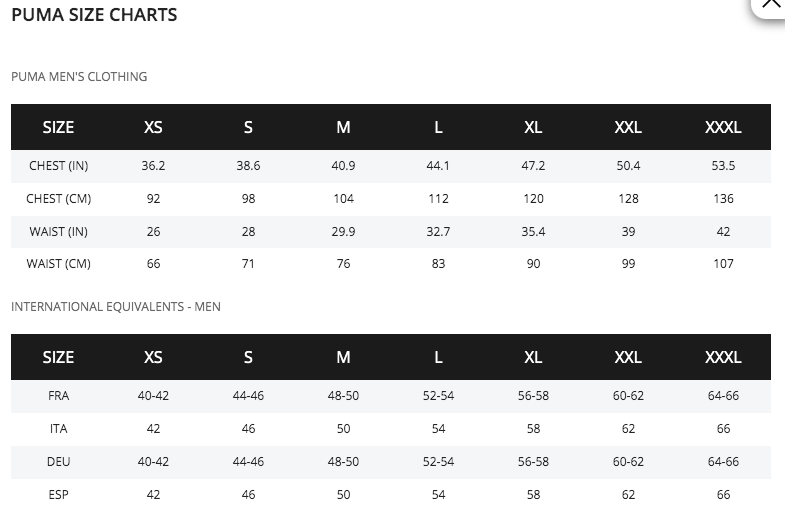
Task: Click the DEU row label
Action: point(59,462)
